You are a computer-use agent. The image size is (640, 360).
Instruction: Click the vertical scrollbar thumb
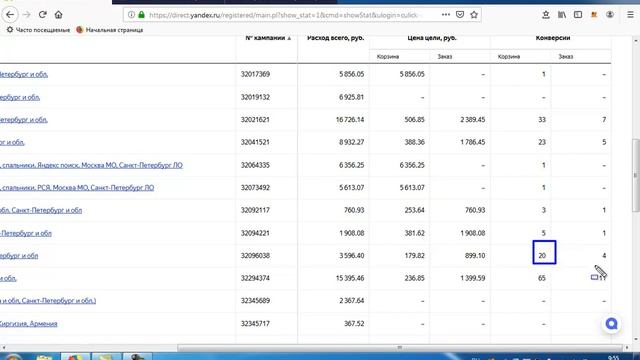[x=636, y=176]
